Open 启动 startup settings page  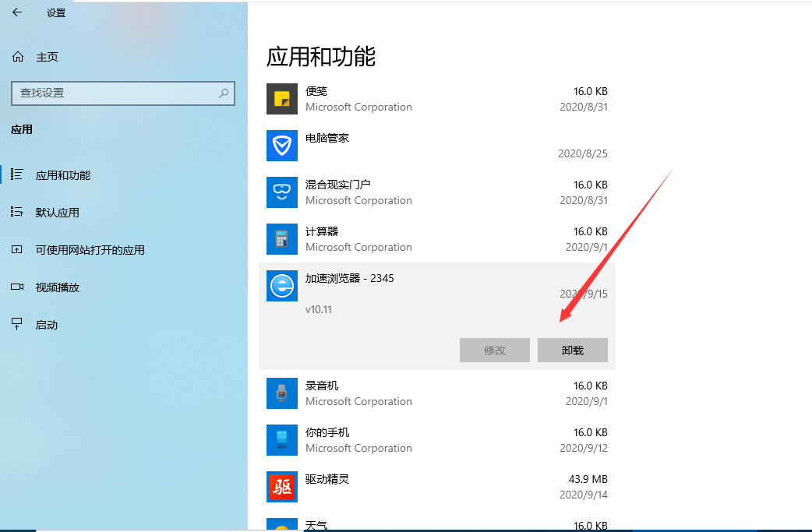pyautogui.click(x=47, y=325)
